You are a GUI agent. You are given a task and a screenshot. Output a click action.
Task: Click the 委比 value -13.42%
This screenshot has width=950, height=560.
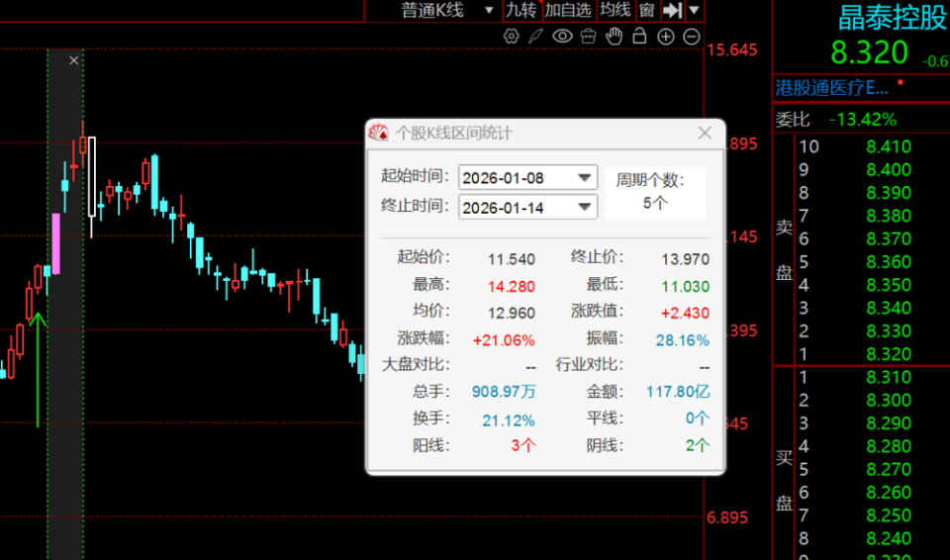tap(863, 120)
